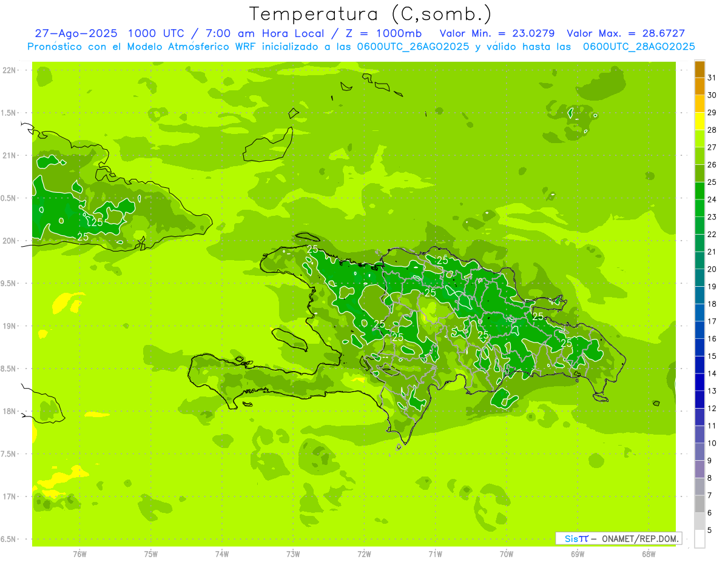Click the 31 value on the color scale
The height and width of the screenshot is (562, 728).
712,78
